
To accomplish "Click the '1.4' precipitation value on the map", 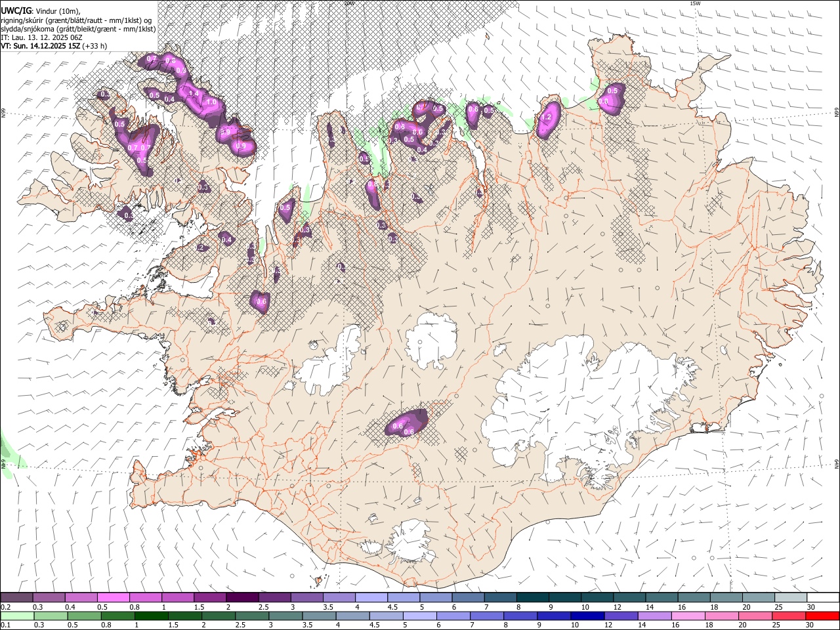I will click(194, 94).
